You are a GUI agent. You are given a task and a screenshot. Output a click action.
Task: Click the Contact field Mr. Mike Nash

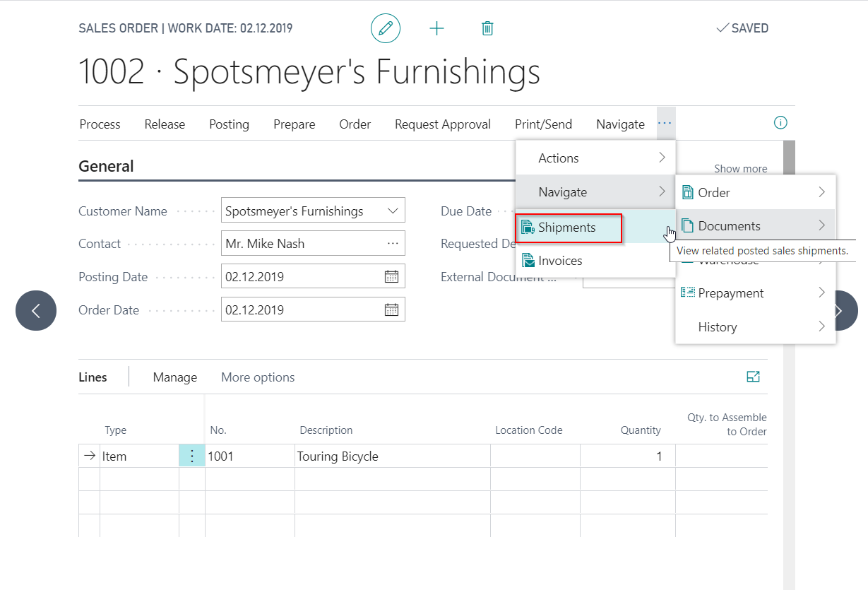[x=313, y=244]
